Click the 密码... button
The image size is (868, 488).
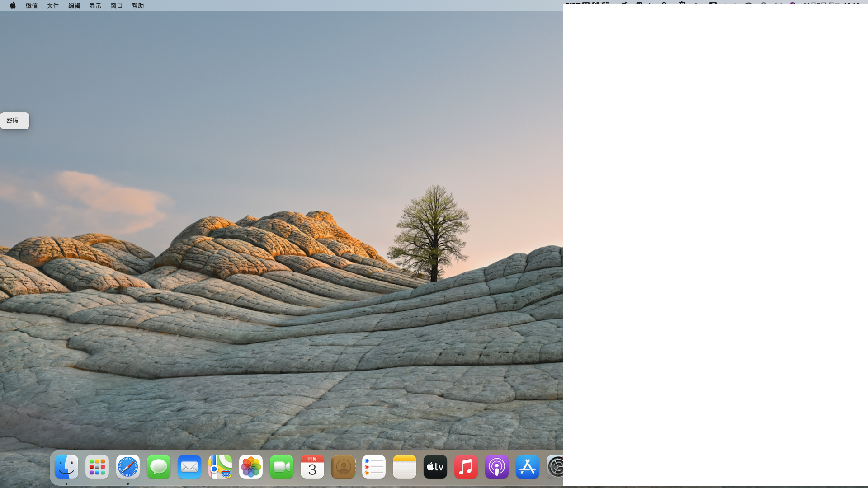(14, 121)
